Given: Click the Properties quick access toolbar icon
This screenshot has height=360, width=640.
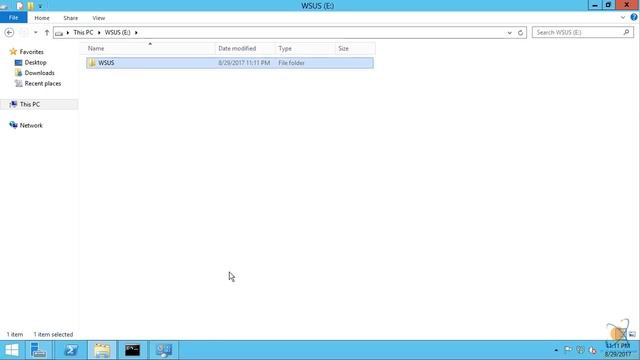Looking at the screenshot, I should 20,6.
